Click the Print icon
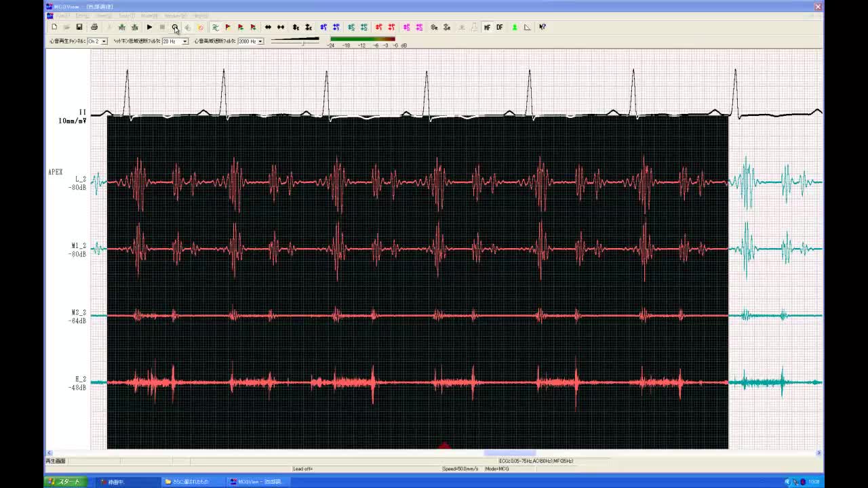This screenshot has width=868, height=488. pos(94,27)
